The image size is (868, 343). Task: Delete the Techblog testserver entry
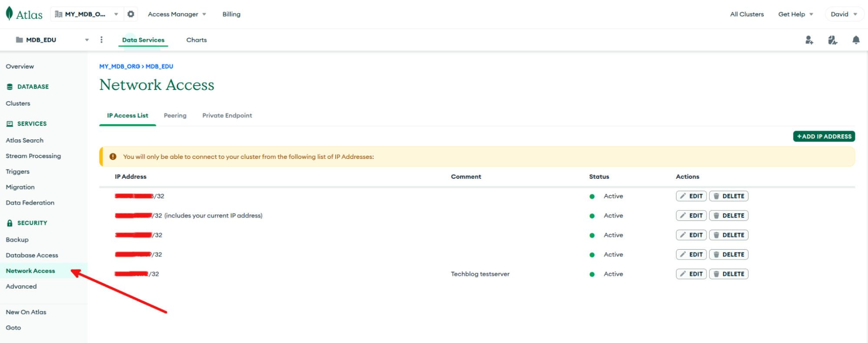click(729, 274)
